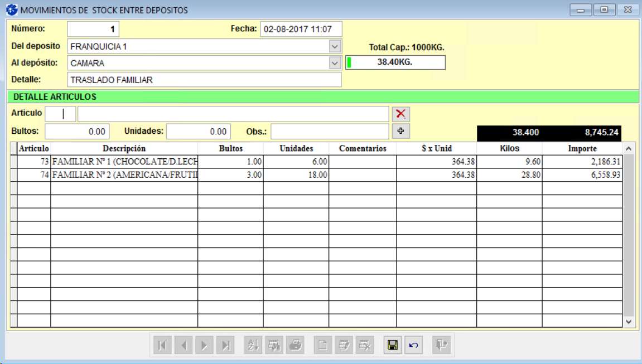Click the red X delete article button
The width and height of the screenshot is (642, 364).
(400, 114)
